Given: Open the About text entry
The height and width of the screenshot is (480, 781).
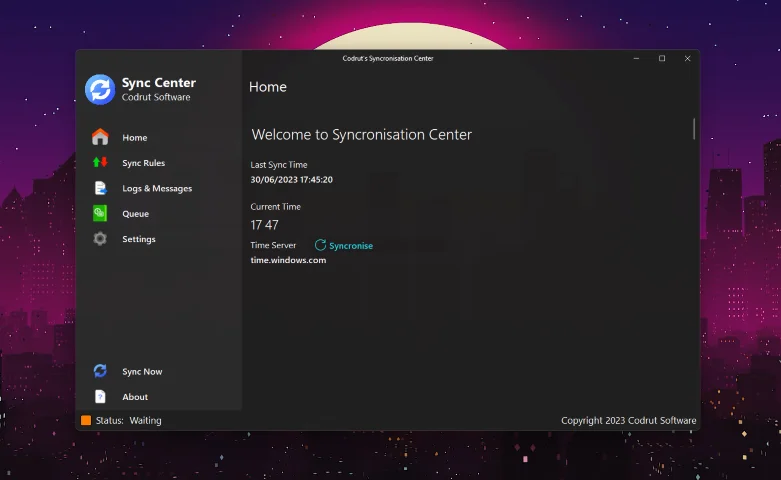Looking at the screenshot, I should [135, 397].
